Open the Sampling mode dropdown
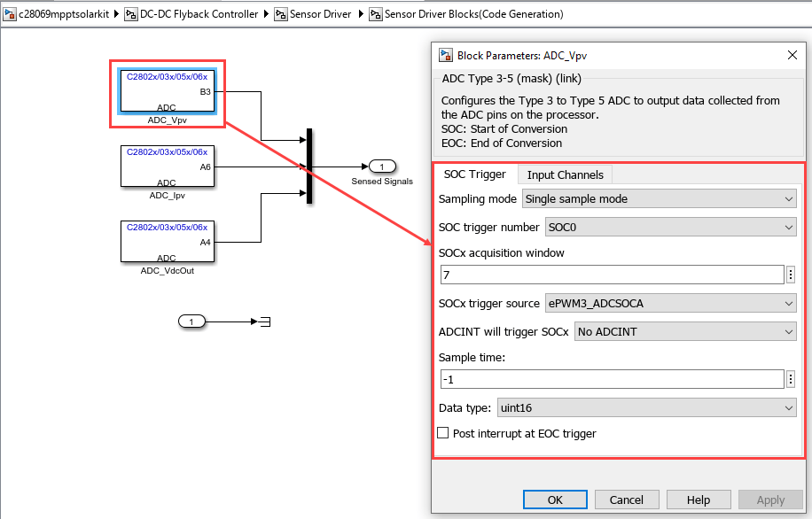812x519 pixels. (660, 198)
